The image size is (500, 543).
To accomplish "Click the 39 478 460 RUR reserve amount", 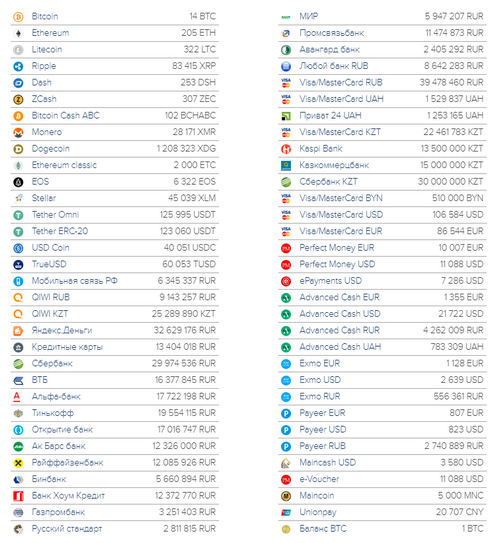I will 451,82.
